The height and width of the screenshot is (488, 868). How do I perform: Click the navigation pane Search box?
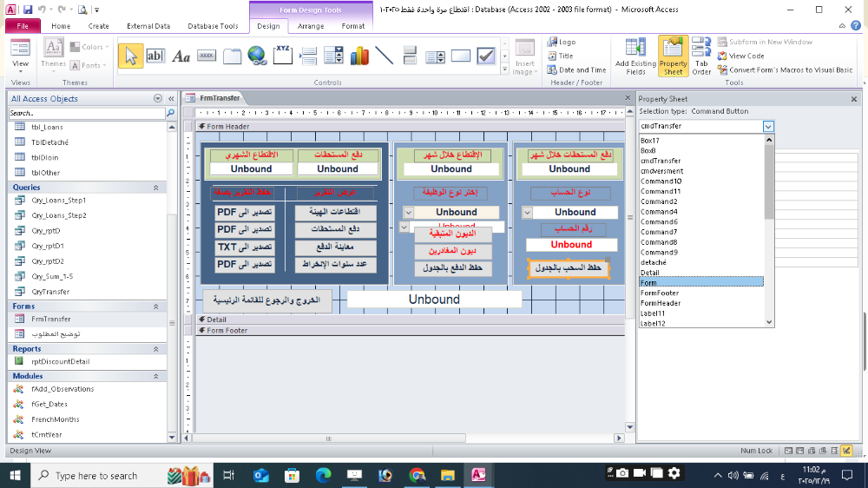pos(85,113)
